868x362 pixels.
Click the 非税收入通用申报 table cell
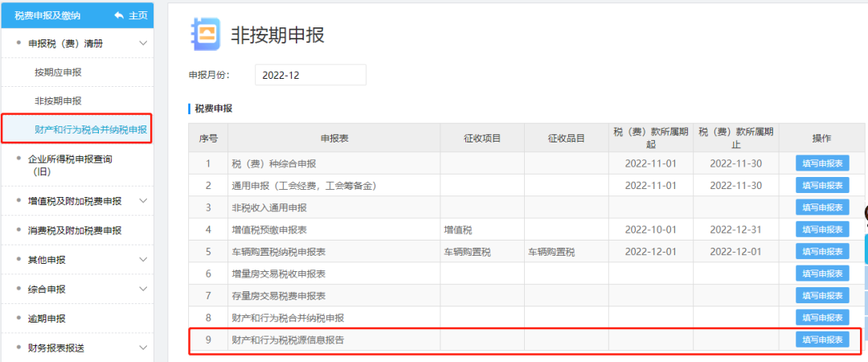334,208
